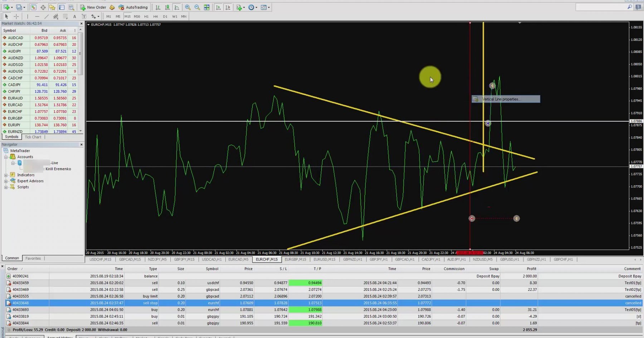Sort history by Profit column header
Screen dimensions: 644x338
click(531, 269)
